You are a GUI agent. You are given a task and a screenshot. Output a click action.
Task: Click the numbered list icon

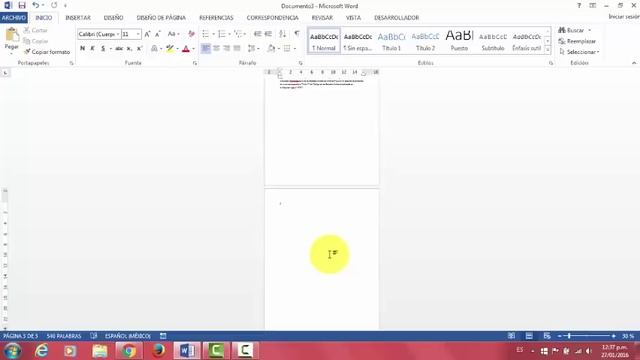tap(222, 34)
